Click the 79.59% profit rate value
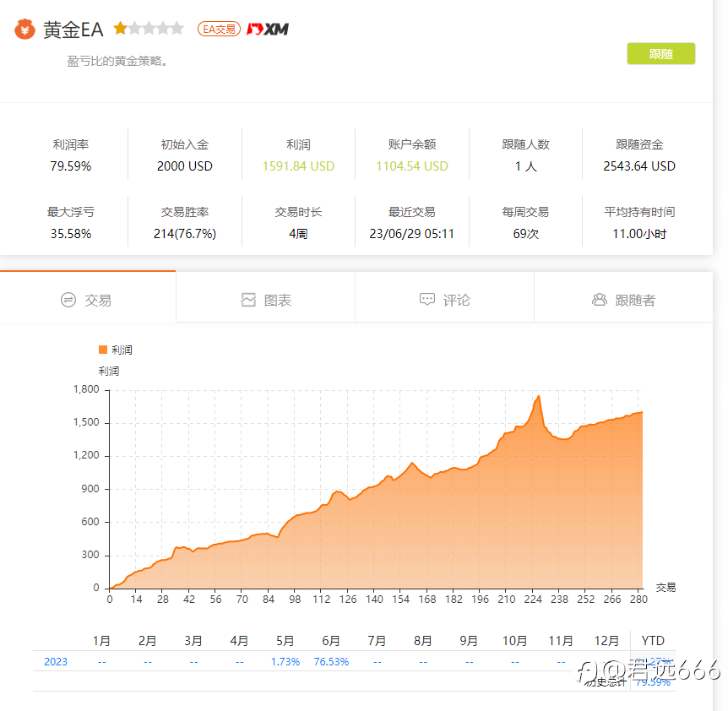The image size is (728, 711). coord(71,166)
